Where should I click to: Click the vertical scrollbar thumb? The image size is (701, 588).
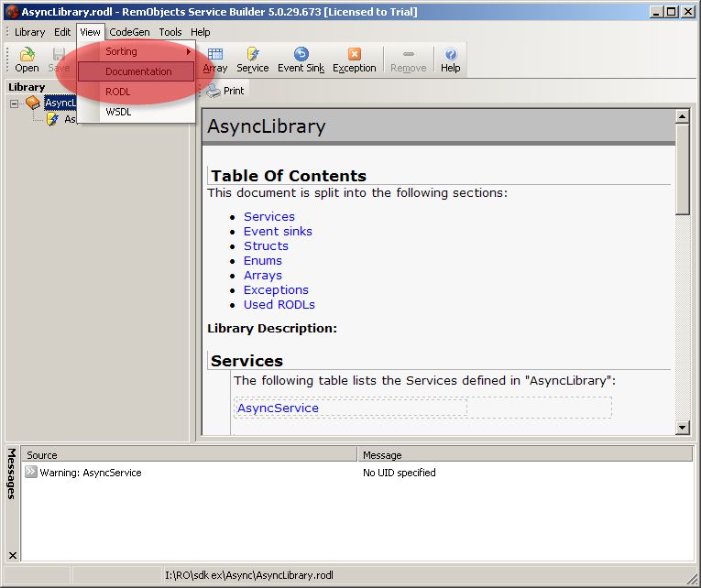click(x=683, y=169)
